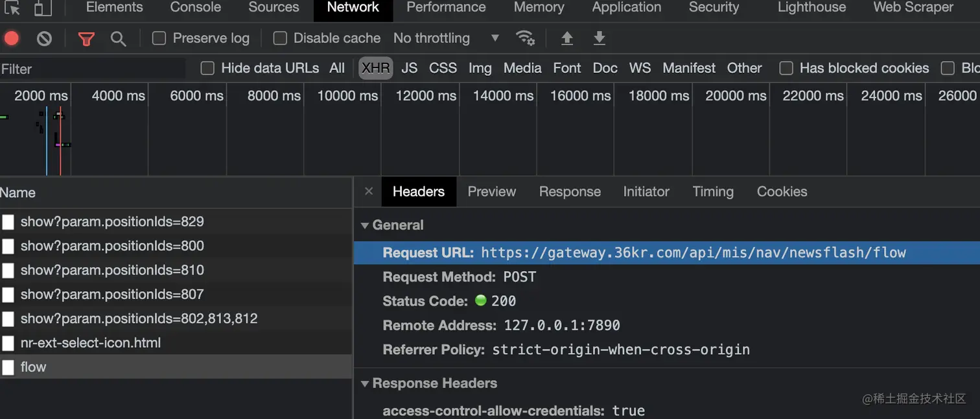
Task: Clear the network log
Action: tap(44, 38)
